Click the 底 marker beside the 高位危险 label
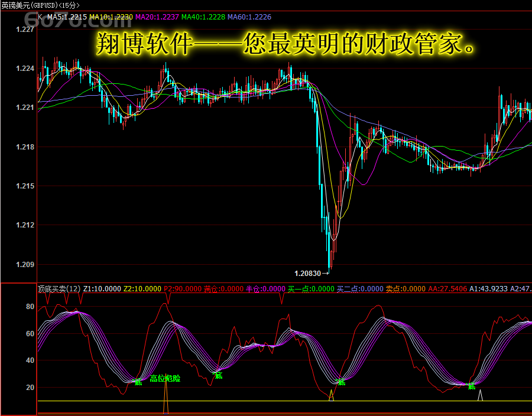The image size is (532, 416). tap(138, 382)
